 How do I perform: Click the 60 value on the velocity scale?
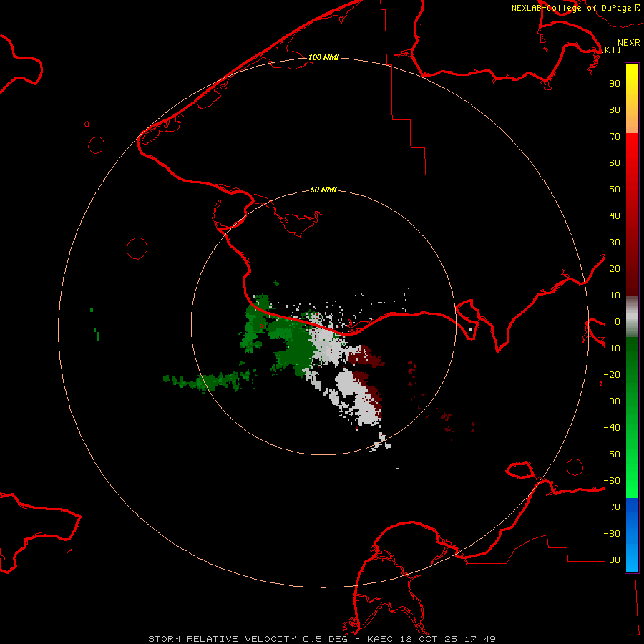[615, 162]
